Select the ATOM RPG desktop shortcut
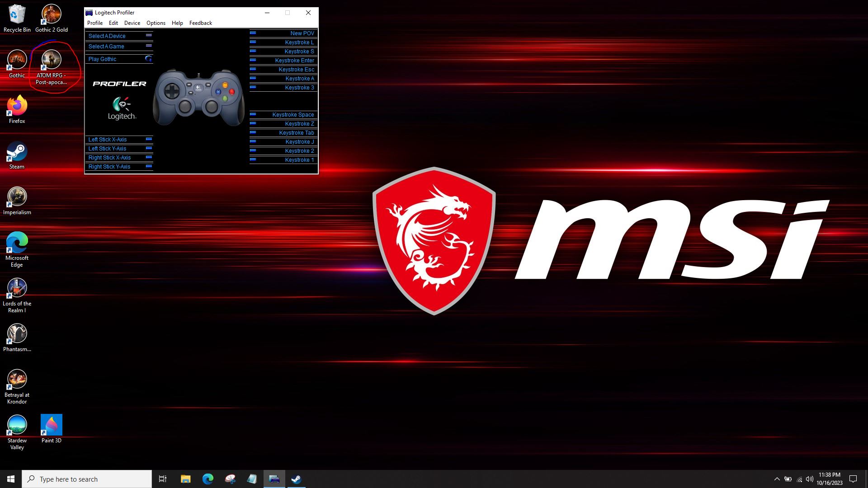Viewport: 868px width, 488px height. [x=52, y=68]
